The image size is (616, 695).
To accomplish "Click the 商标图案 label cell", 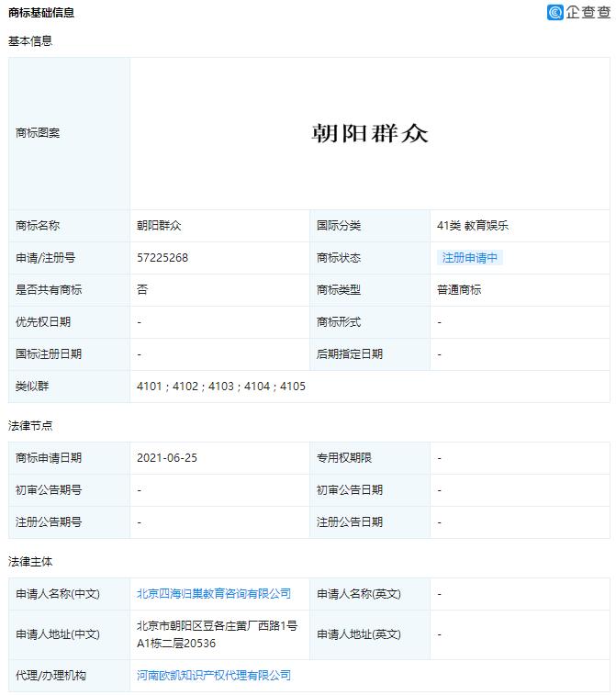I will [38, 133].
